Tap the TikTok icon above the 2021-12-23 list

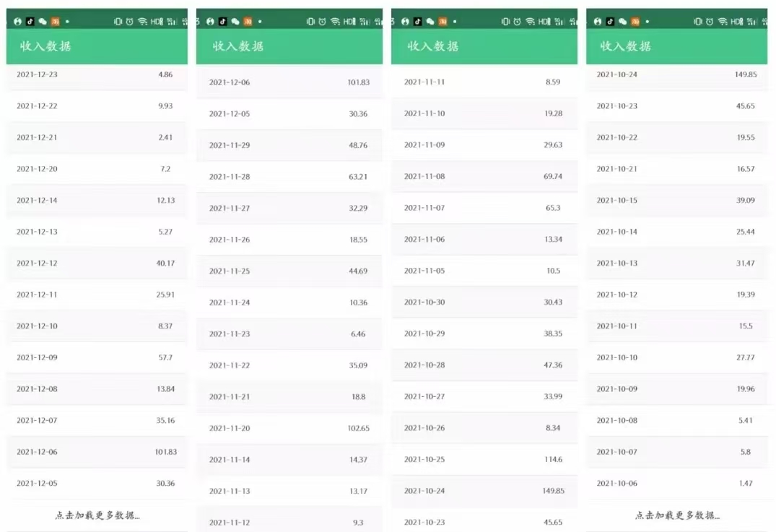[30, 22]
